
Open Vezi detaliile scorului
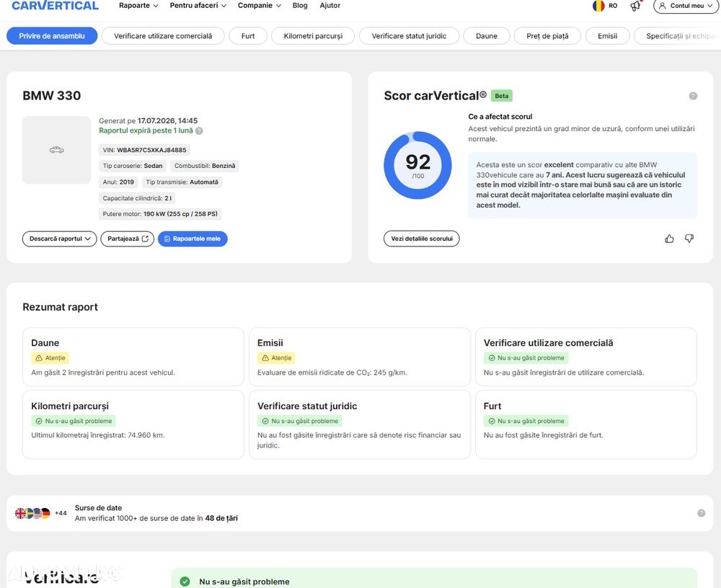pyautogui.click(x=422, y=239)
